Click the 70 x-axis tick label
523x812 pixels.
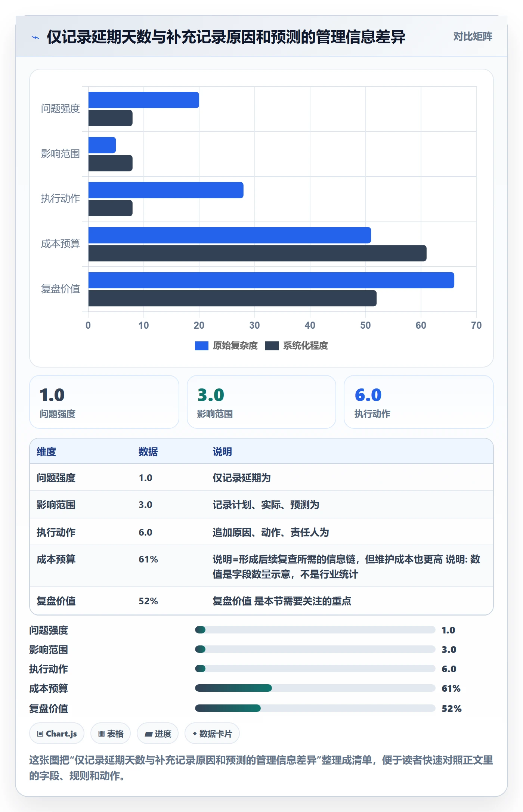[476, 325]
